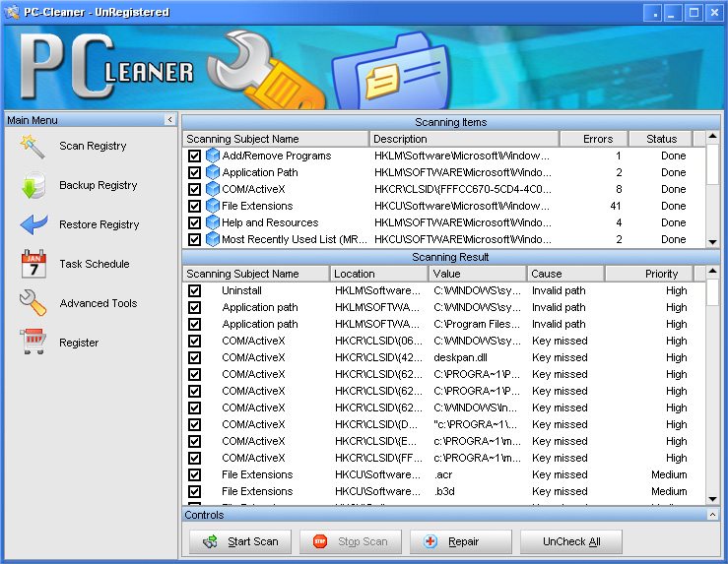Click the Value column header in results
The image size is (728, 564).
coord(478,274)
